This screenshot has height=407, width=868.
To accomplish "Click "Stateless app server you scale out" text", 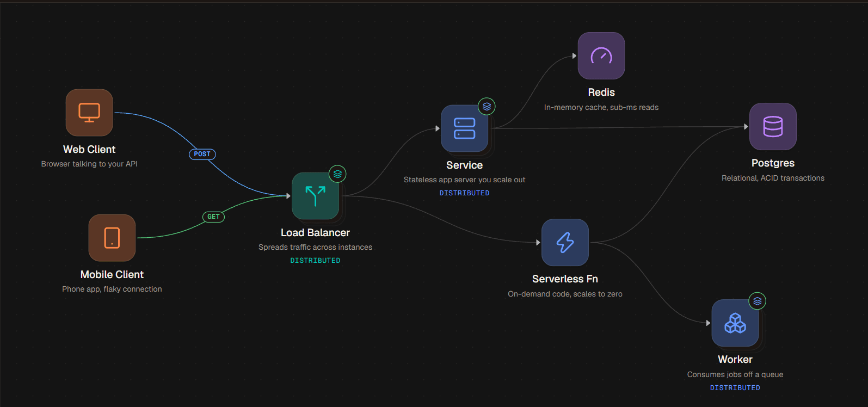I will point(464,180).
